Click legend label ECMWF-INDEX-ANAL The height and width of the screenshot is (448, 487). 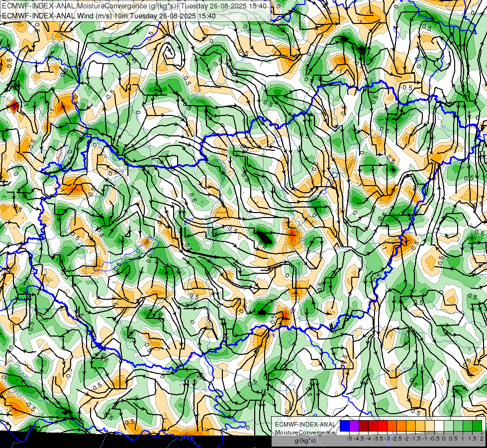click(x=305, y=425)
